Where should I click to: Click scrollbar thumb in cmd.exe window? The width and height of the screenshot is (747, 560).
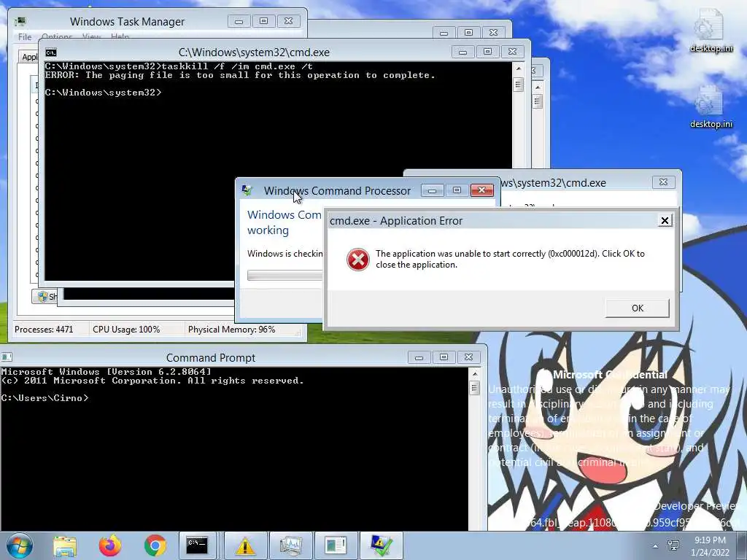pos(519,85)
